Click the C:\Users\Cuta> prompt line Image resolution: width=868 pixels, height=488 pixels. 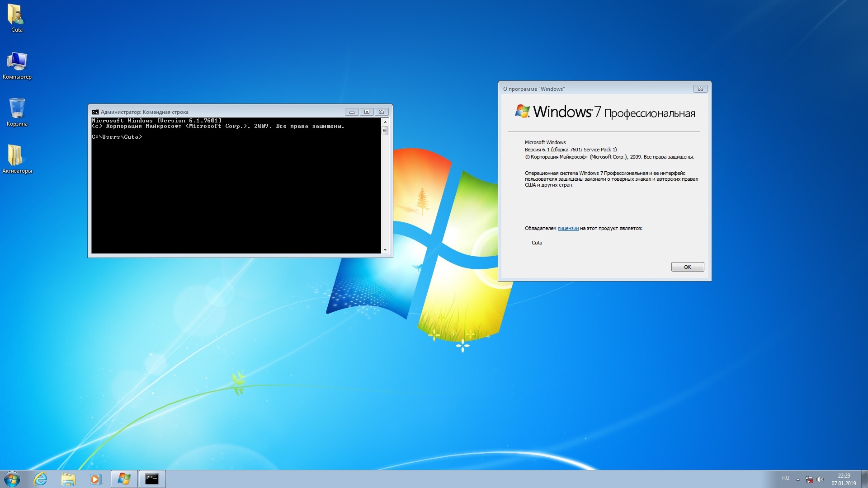click(117, 137)
